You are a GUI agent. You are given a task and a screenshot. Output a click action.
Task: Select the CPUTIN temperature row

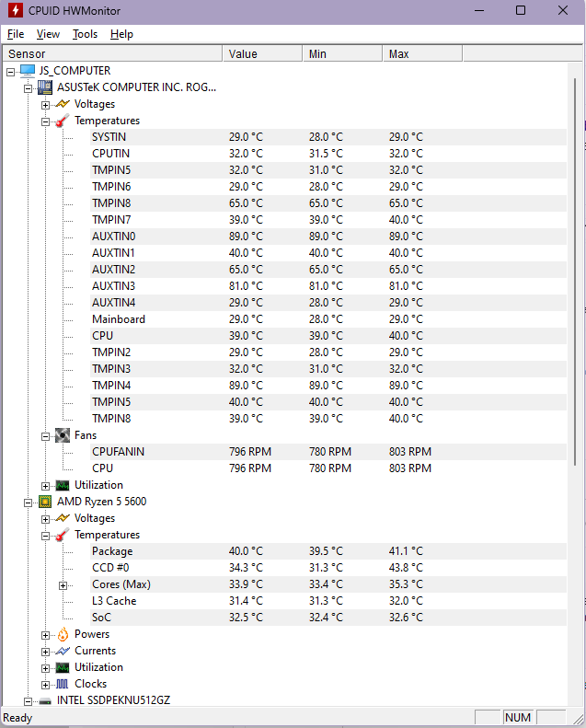(328, 154)
